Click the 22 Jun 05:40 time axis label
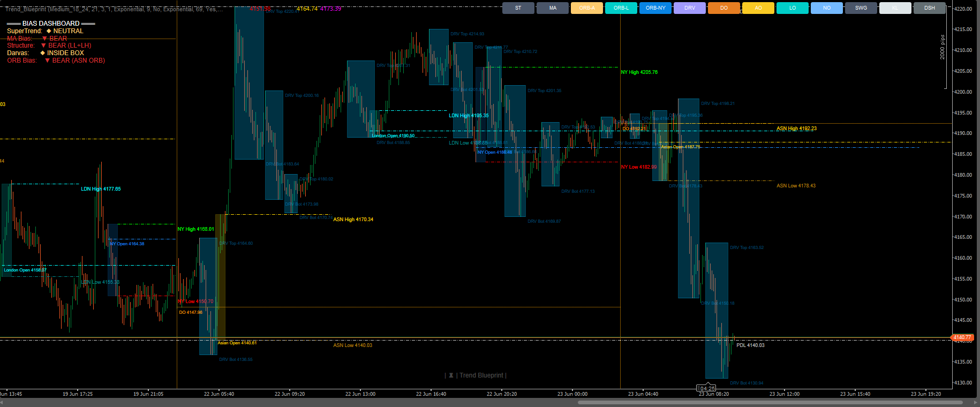This screenshot has height=407, width=980. click(x=219, y=394)
